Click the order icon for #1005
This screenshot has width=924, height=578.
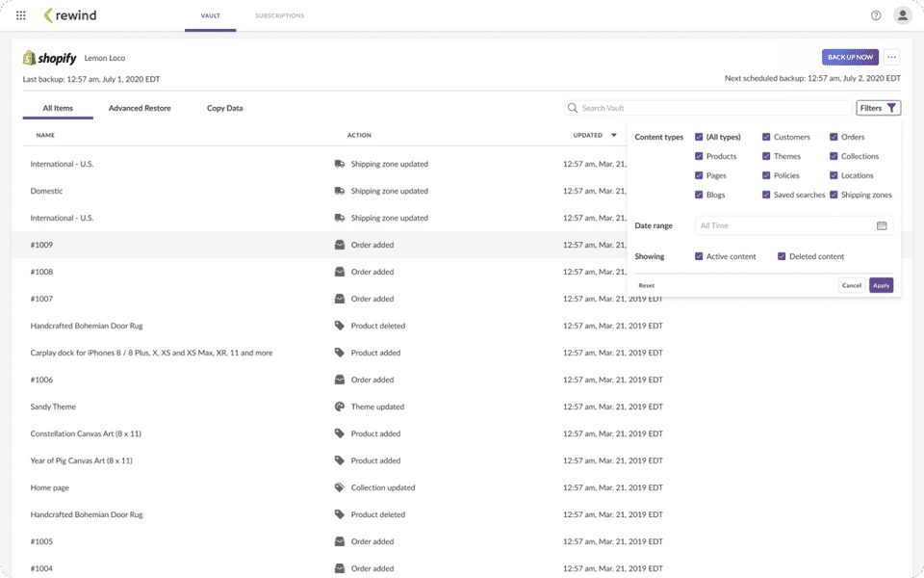pos(340,541)
